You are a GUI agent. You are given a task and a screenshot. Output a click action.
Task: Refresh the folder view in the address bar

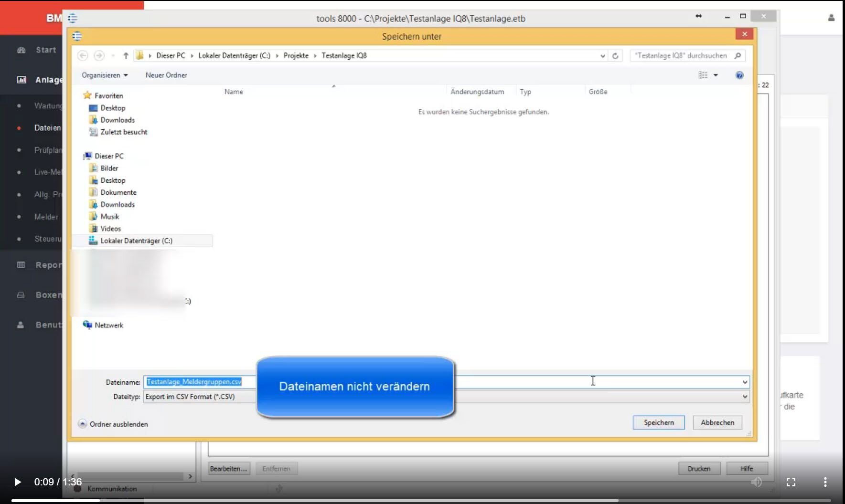coord(615,56)
